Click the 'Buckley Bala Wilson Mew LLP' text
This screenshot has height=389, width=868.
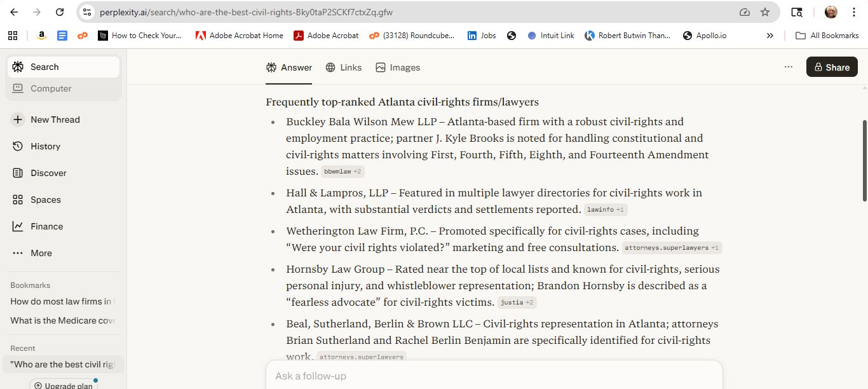coord(360,121)
